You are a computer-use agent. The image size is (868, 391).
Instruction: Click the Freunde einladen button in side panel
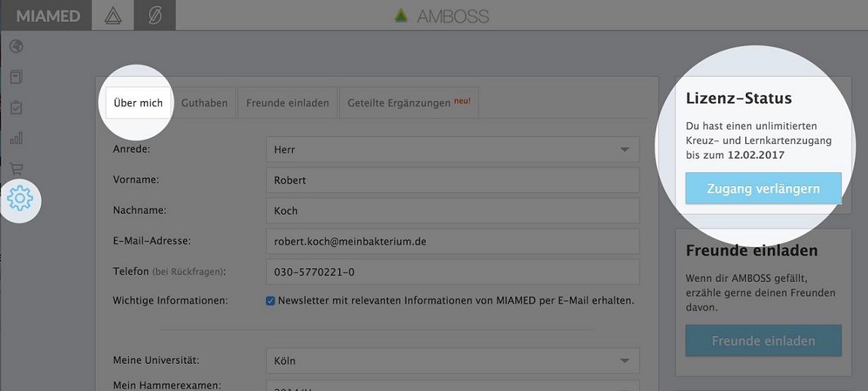click(763, 340)
